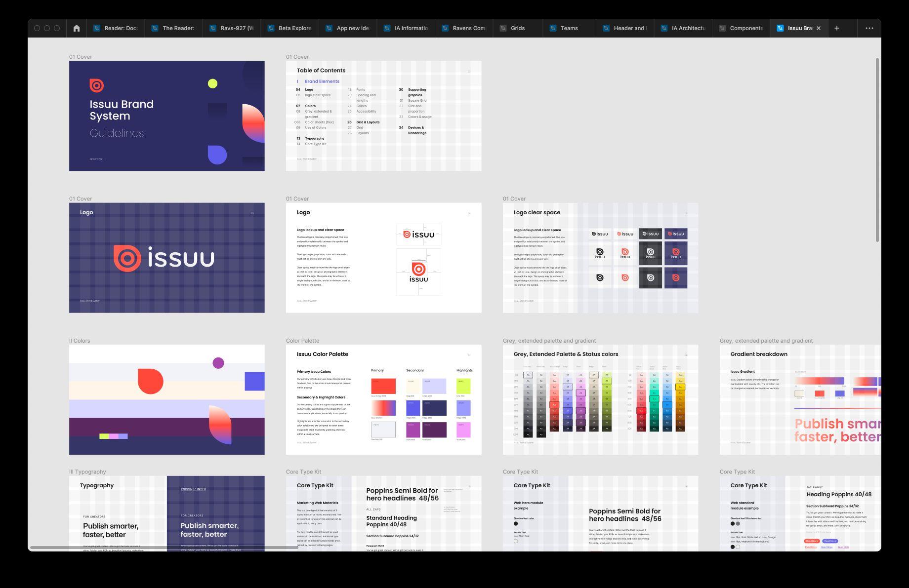Click the lime green circle on cover frame
This screenshot has width=909, height=588.
(212, 83)
